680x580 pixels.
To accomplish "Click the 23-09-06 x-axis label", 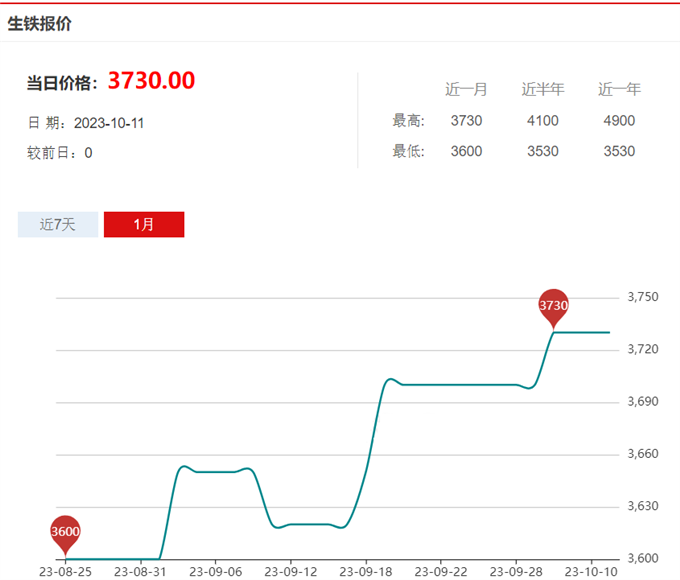I will pyautogui.click(x=216, y=572).
